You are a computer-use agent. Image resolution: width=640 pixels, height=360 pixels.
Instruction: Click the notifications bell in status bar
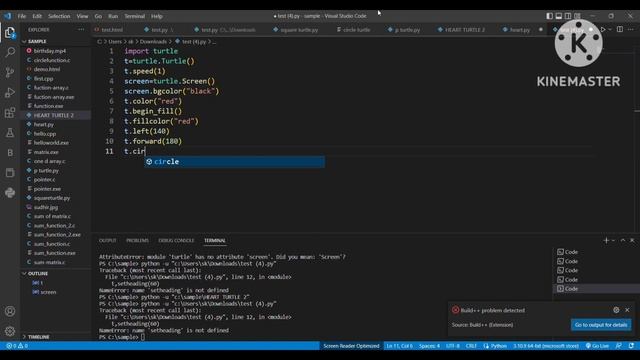click(x=631, y=346)
